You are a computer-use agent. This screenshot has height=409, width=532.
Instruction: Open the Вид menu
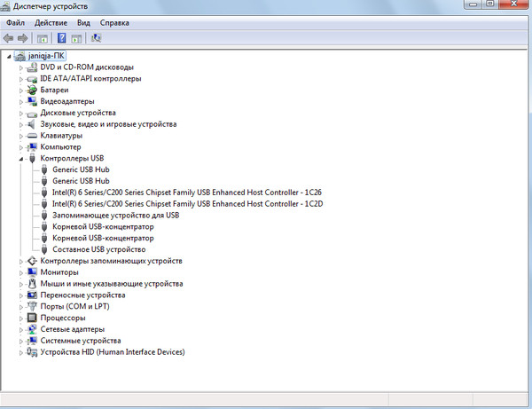[83, 23]
